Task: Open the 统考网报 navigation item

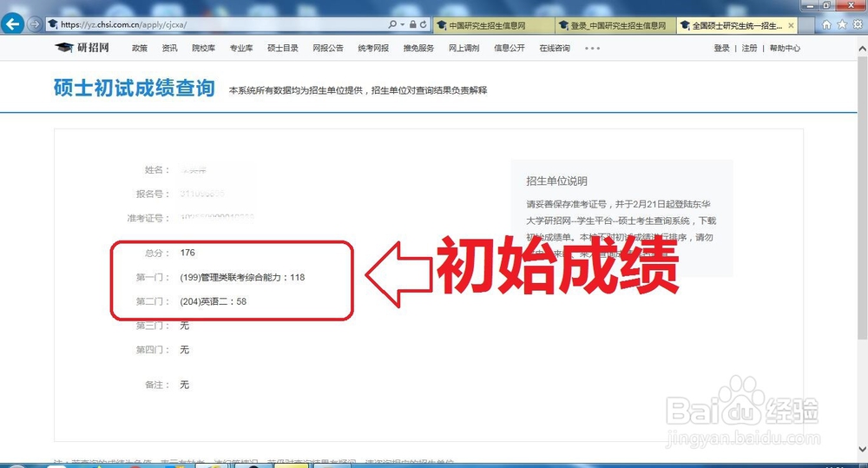Action: click(x=373, y=48)
